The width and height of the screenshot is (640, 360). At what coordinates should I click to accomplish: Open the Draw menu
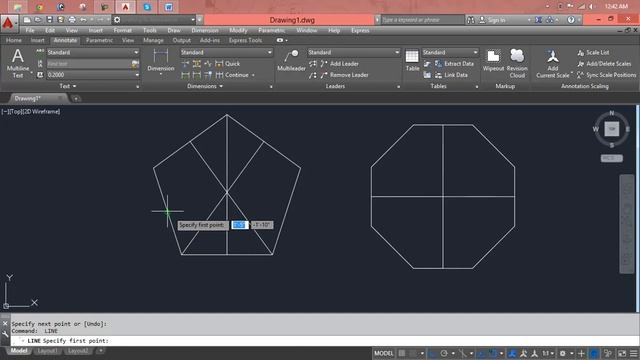pos(174,31)
